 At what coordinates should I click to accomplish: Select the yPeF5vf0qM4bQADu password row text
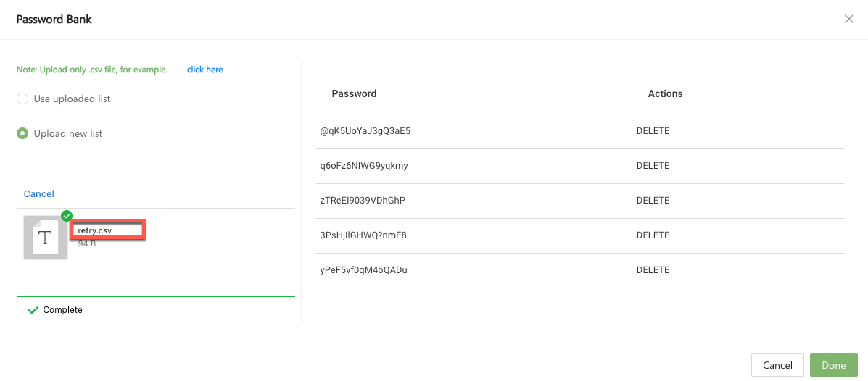363,270
